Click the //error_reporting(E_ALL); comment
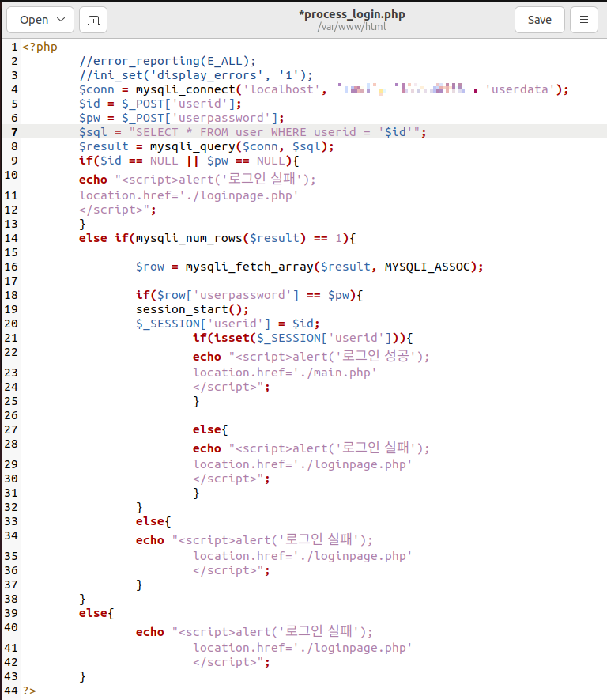The width and height of the screenshot is (607, 700). point(168,61)
